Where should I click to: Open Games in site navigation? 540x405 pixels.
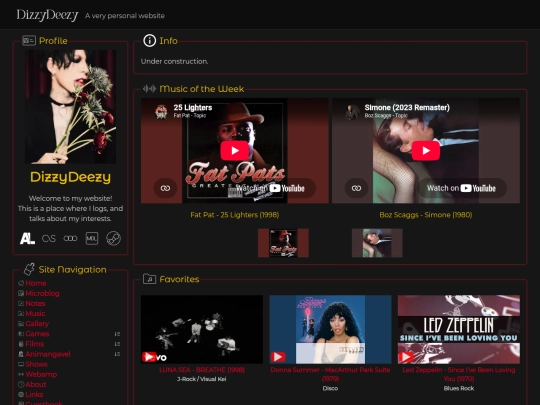pos(37,334)
